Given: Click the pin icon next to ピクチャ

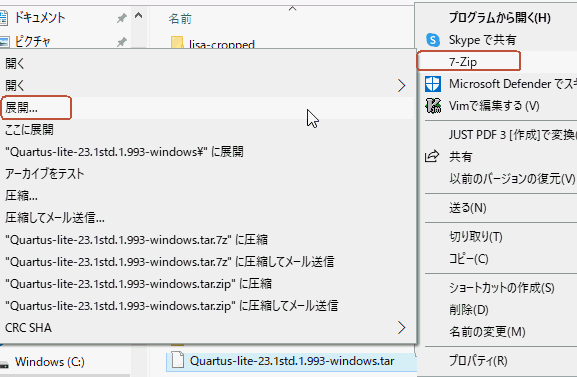Looking at the screenshot, I should pos(122,42).
